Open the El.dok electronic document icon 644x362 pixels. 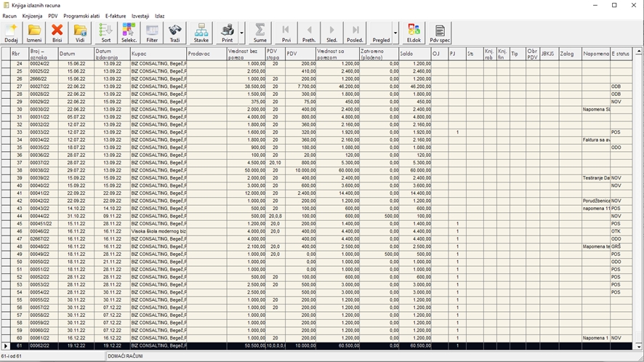pos(414,33)
